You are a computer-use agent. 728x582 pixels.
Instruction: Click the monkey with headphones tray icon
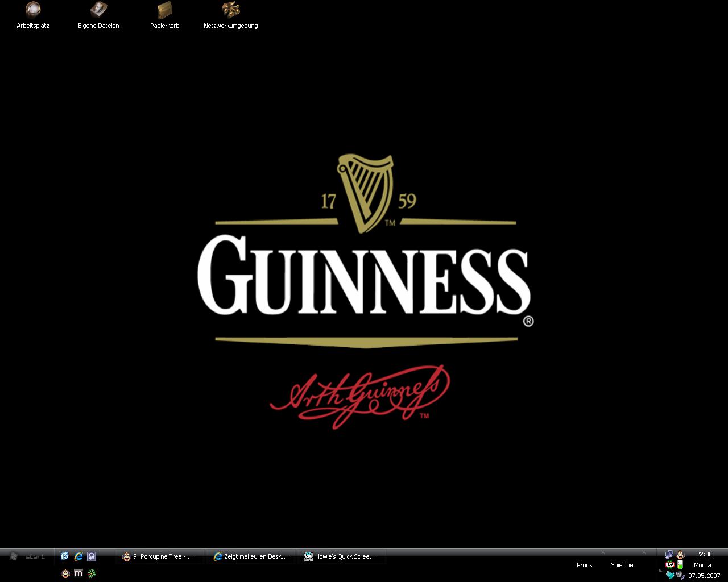[x=680, y=555]
